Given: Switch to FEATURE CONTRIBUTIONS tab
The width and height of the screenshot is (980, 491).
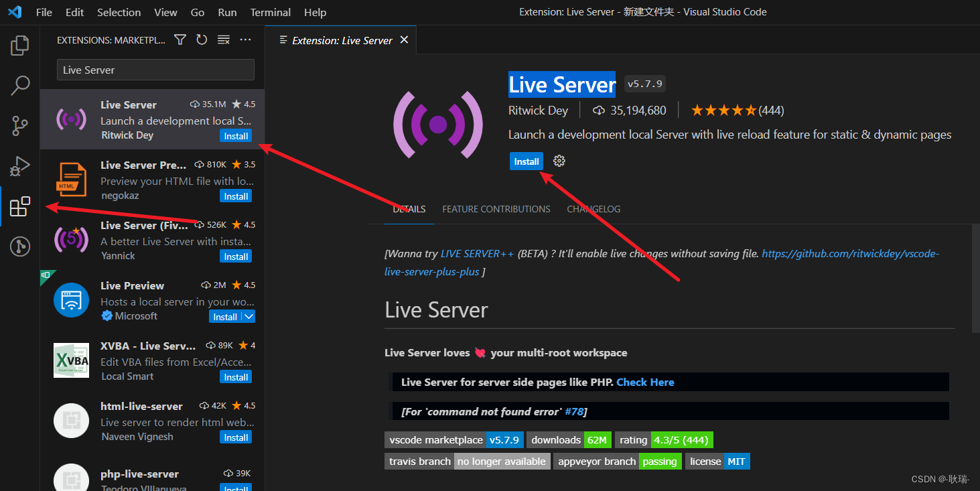Looking at the screenshot, I should coord(496,209).
